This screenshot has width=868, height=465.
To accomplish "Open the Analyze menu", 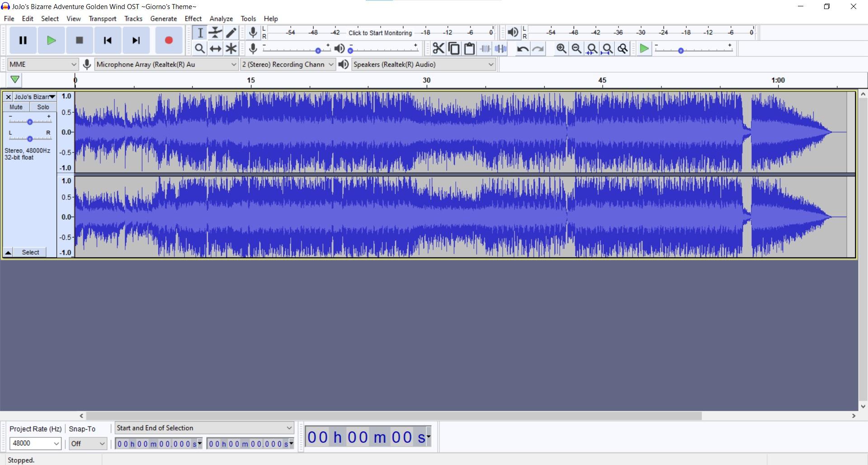I will [221, 19].
